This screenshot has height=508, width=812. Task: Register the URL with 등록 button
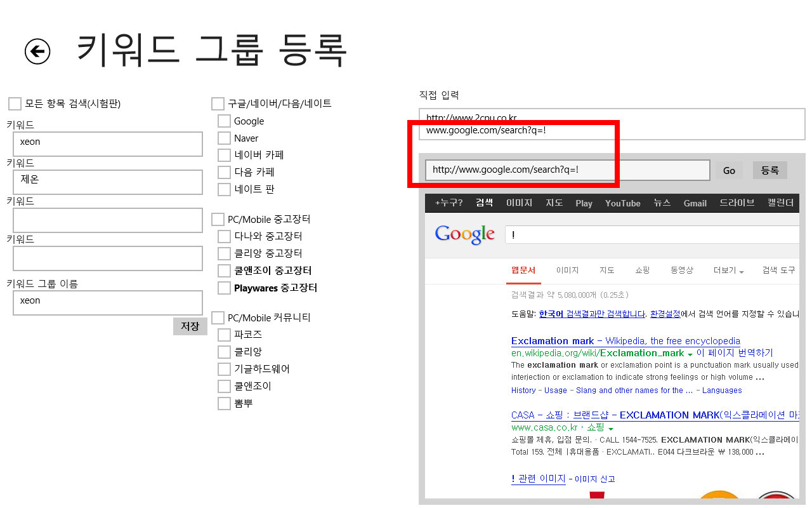[x=770, y=170]
